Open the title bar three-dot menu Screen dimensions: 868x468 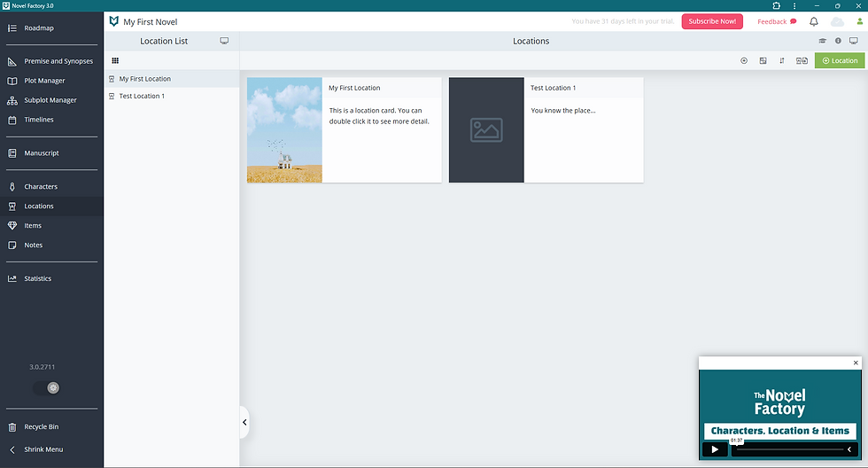coord(794,5)
